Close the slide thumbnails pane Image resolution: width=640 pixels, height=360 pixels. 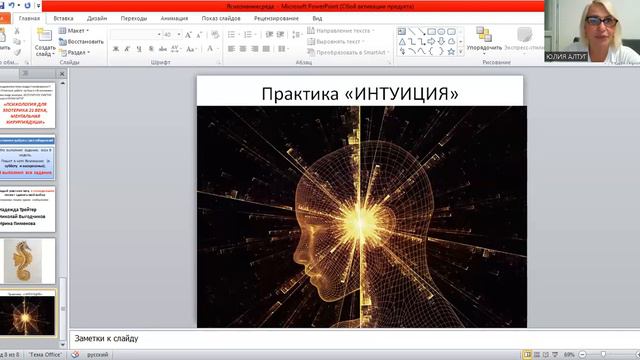pos(62,73)
